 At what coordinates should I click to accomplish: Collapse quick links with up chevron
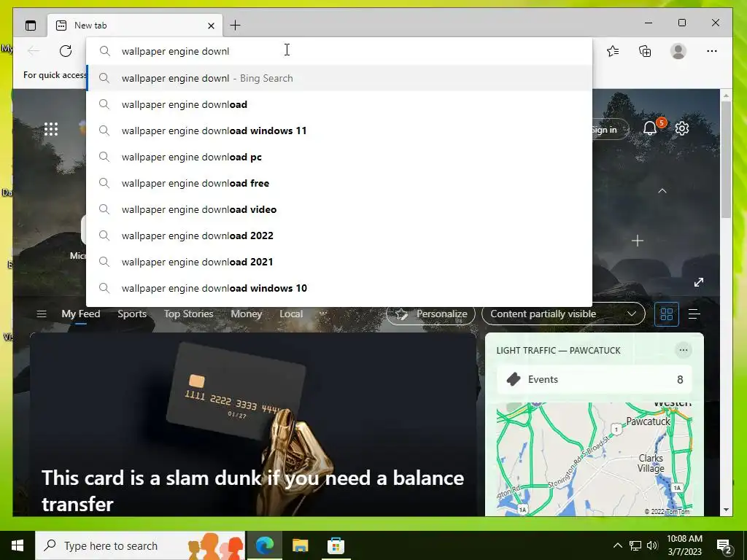(662, 191)
